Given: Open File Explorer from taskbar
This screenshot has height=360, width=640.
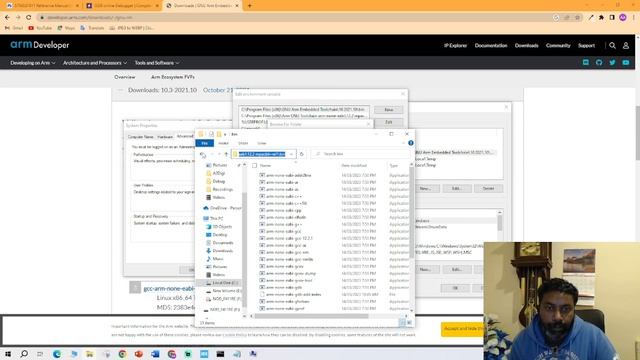Looking at the screenshot, I should tap(89, 354).
